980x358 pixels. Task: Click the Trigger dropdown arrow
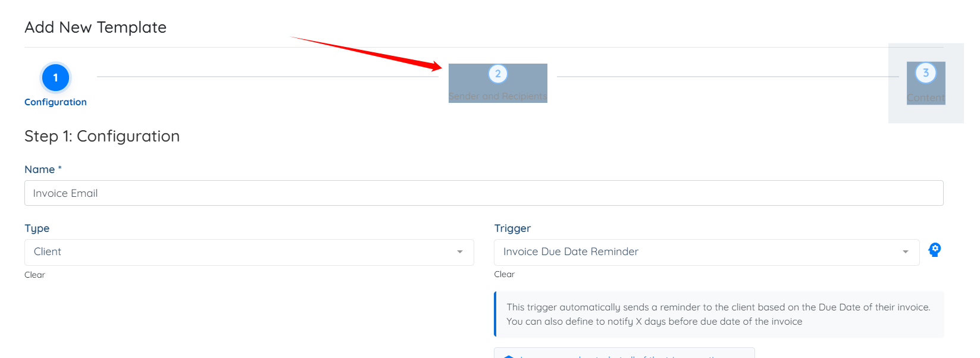(x=906, y=252)
